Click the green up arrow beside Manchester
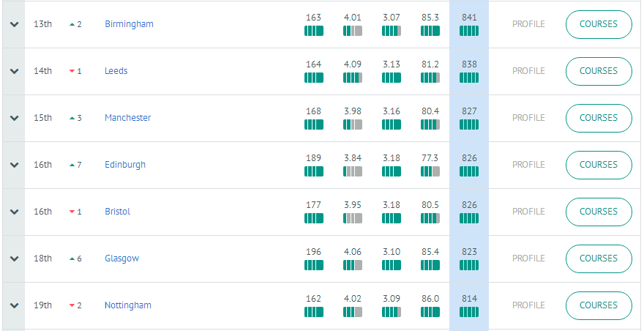The width and height of the screenshot is (644, 331). tap(72, 118)
